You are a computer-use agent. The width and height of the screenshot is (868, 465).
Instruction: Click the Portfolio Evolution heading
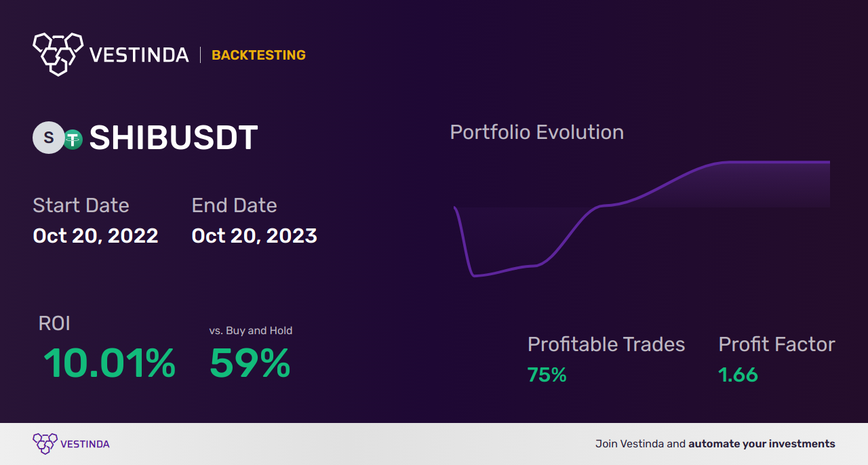click(537, 132)
